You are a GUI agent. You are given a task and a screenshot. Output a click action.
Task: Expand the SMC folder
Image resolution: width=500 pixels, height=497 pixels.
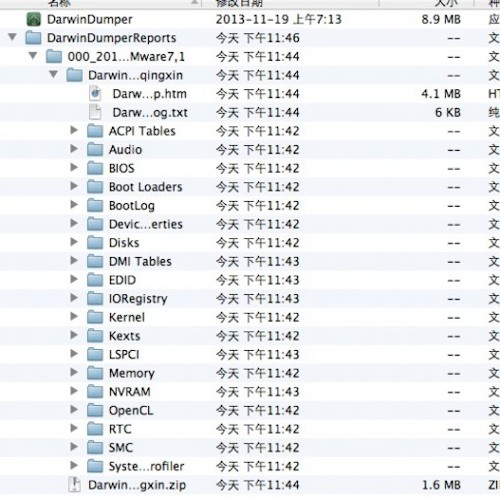tap(74, 447)
